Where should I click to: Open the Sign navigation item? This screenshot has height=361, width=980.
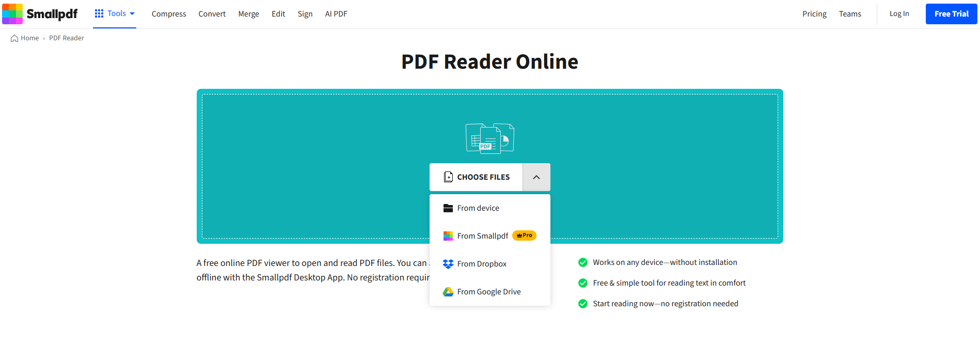(x=305, y=14)
